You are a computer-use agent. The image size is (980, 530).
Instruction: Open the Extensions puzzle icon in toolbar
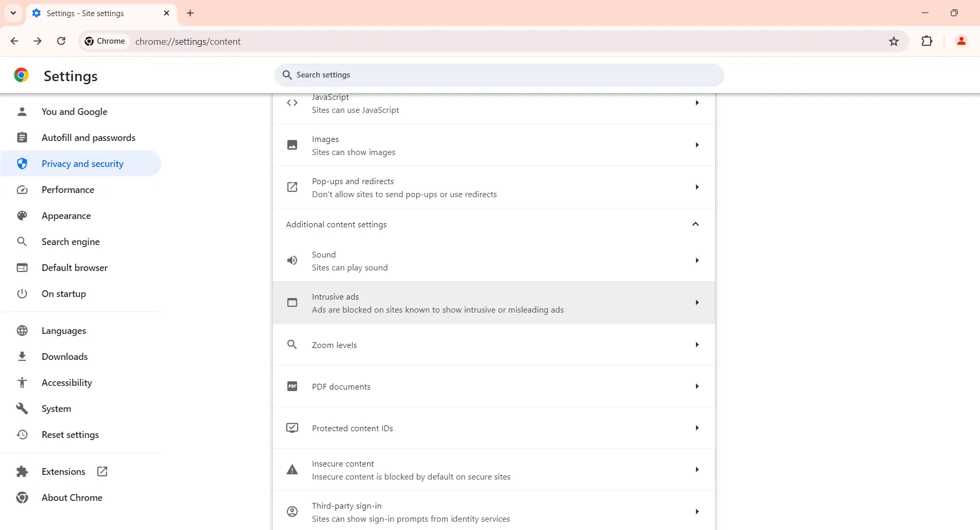pos(926,41)
